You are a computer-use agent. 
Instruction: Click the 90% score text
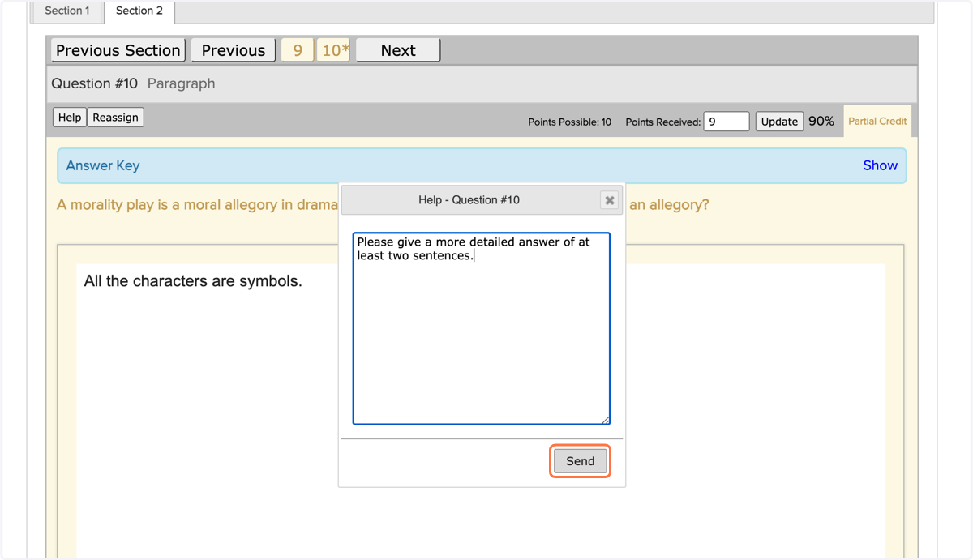point(821,121)
